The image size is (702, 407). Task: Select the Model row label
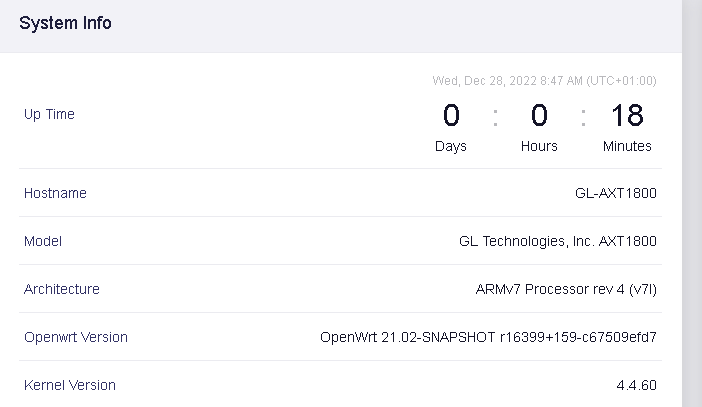[x=43, y=241]
